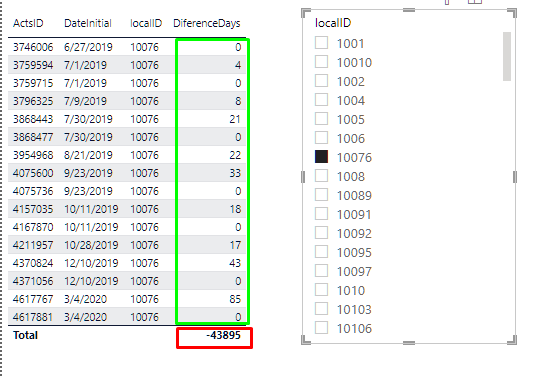Viewport: 542px width, 376px height.
Task: Click the slicer left-edge resize handle
Action: [x=303, y=177]
